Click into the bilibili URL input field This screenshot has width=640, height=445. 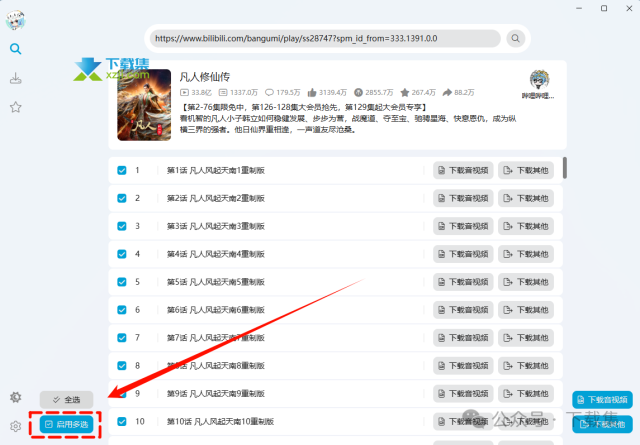(325, 38)
